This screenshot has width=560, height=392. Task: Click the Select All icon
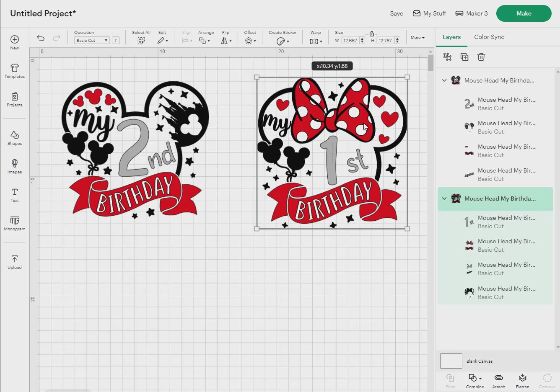[141, 41]
